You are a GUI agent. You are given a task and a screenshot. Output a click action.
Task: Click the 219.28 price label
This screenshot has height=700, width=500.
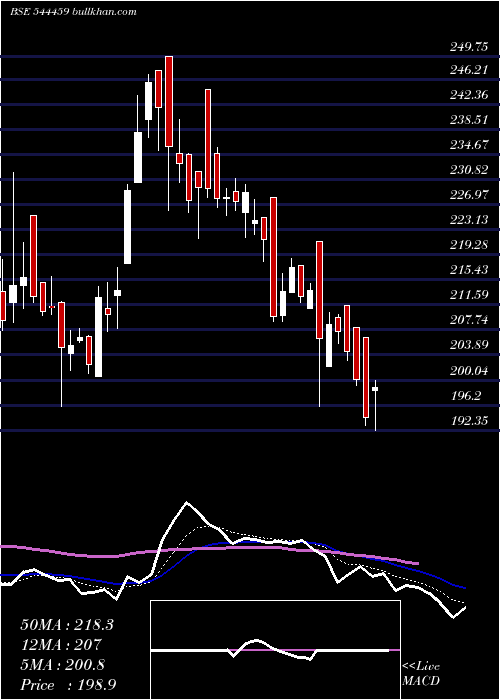[469, 245]
